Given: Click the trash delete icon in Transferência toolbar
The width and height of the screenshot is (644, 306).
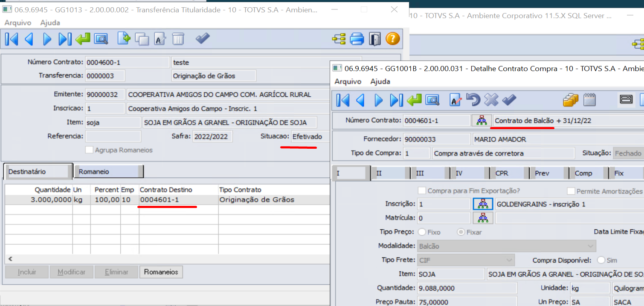Looking at the screenshot, I should (178, 39).
